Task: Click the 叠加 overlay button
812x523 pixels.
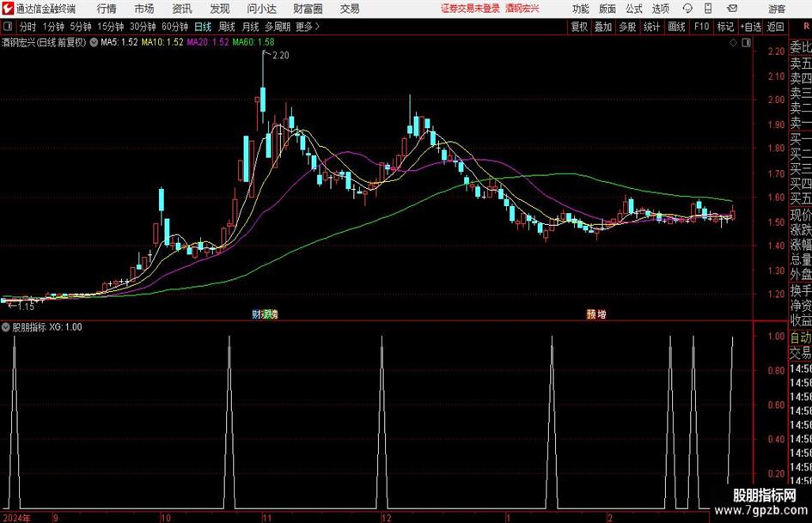Action: [x=603, y=27]
